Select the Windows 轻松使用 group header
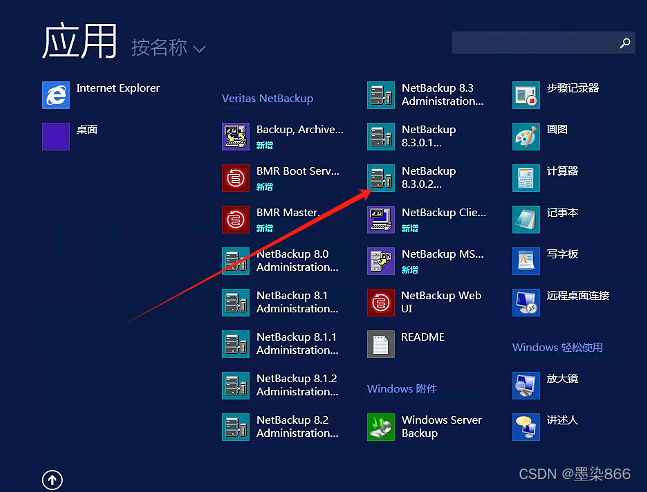Viewport: 647px width, 492px height. [557, 347]
